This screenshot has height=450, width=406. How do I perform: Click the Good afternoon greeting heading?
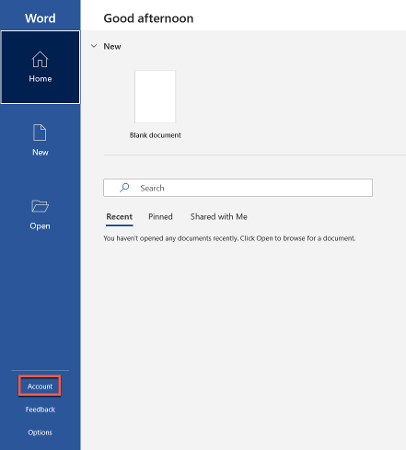tap(148, 18)
